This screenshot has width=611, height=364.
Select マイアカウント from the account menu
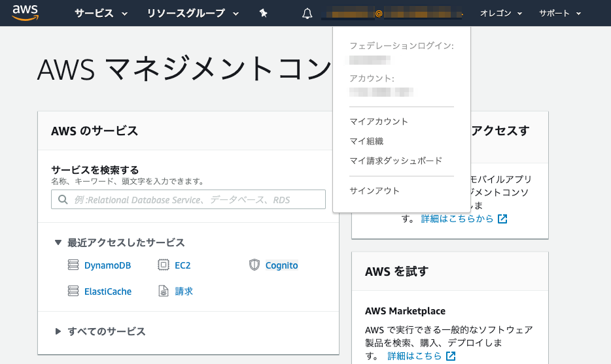click(x=378, y=122)
